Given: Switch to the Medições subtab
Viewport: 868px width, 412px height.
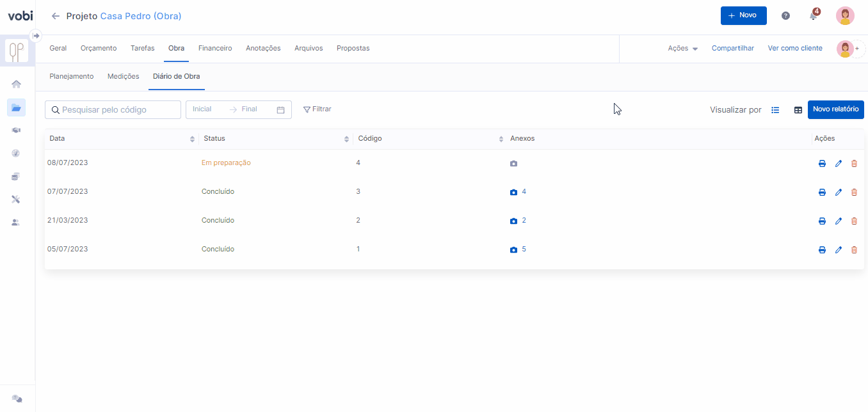Looking at the screenshot, I should click(x=123, y=77).
